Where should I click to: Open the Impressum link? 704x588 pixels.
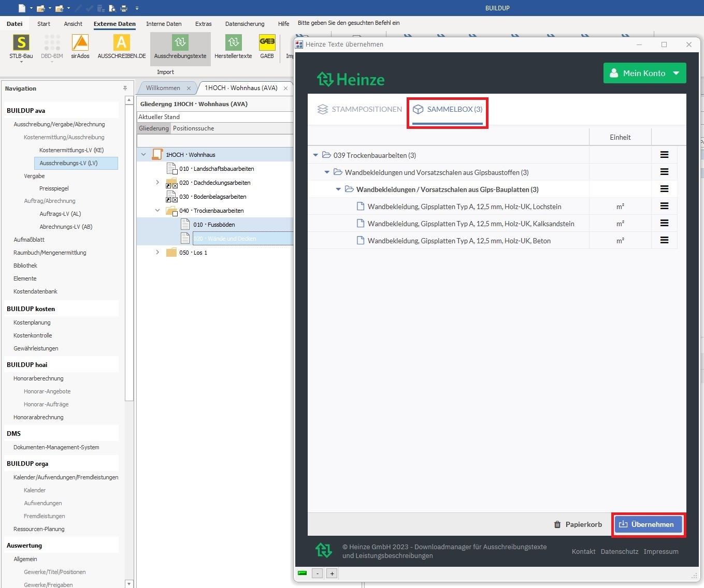click(661, 551)
